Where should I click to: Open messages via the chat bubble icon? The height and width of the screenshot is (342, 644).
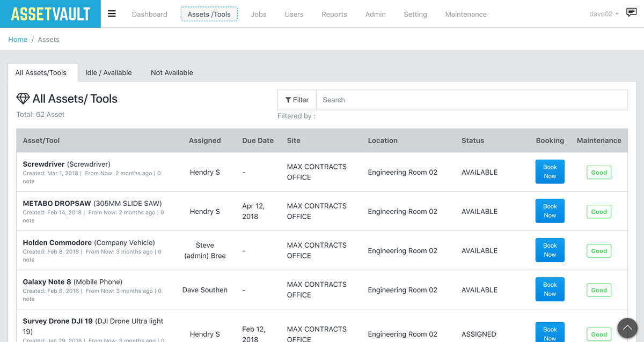(631, 12)
